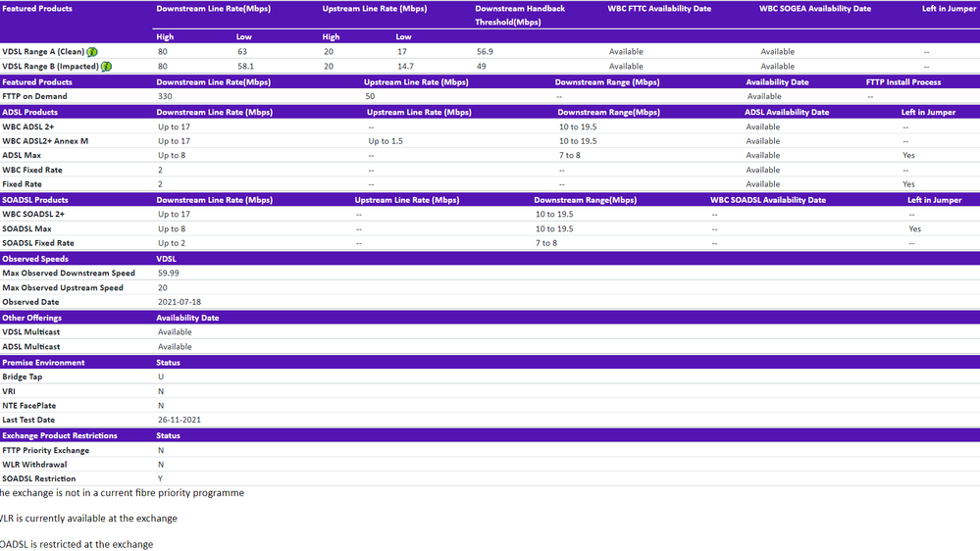Screen dimensions: 980x551
Task: Click the Premise Environment section header
Action: tap(43, 363)
